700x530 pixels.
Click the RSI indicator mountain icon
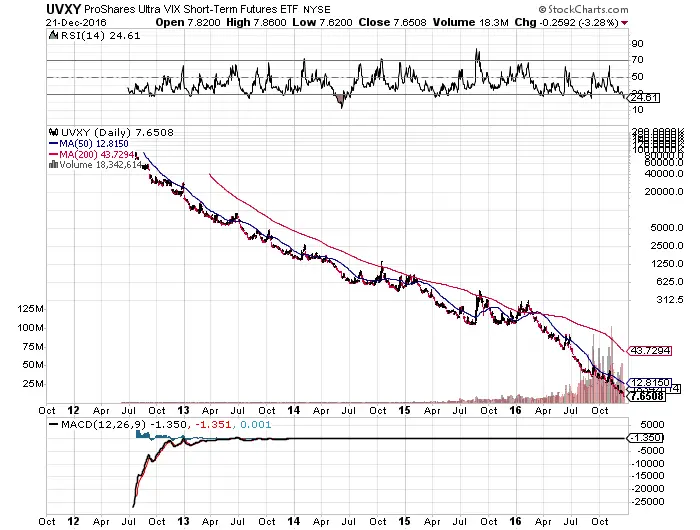pos(54,35)
